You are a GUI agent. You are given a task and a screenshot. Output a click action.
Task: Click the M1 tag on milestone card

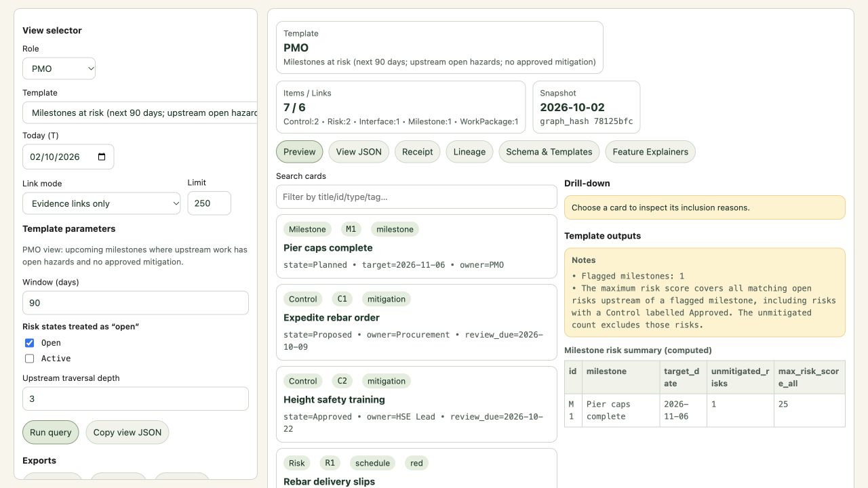tap(351, 229)
